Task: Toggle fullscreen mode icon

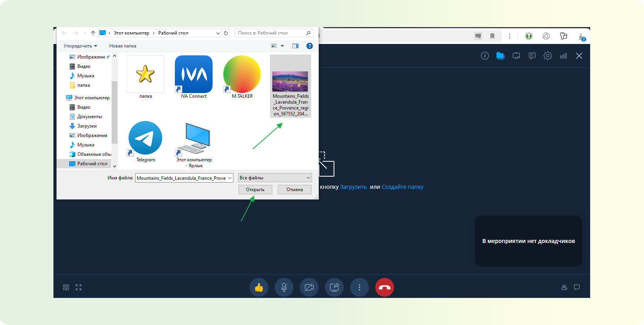Action: [79, 287]
